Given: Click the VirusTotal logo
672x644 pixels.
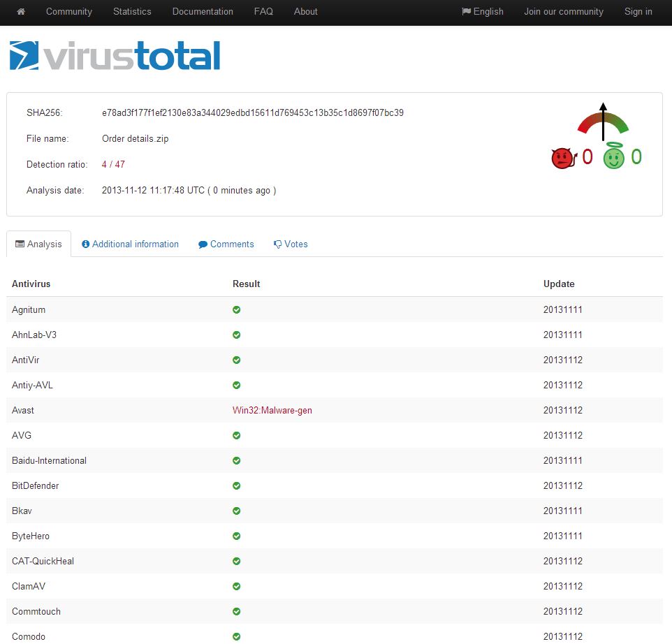Looking at the screenshot, I should pos(115,55).
